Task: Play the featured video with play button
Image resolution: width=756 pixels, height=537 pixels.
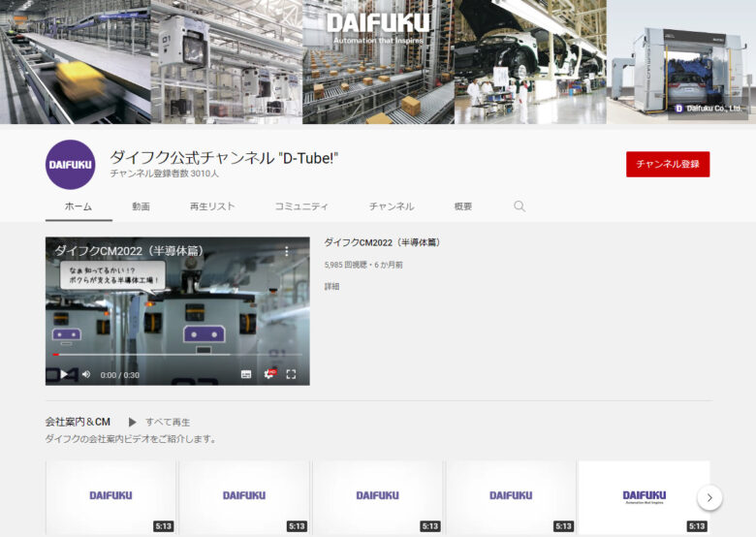Action: tap(64, 374)
